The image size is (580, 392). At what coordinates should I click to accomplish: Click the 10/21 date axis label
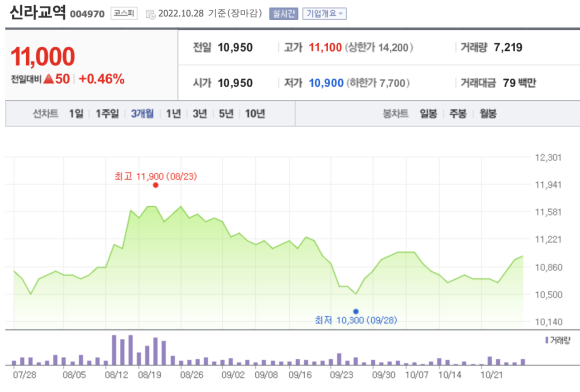pos(492,375)
